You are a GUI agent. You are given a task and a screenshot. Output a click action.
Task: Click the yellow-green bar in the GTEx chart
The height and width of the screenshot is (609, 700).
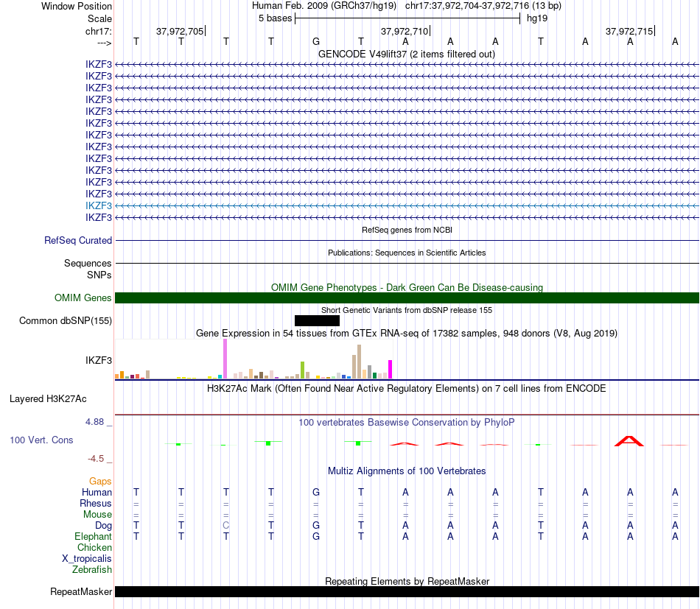tap(302, 370)
